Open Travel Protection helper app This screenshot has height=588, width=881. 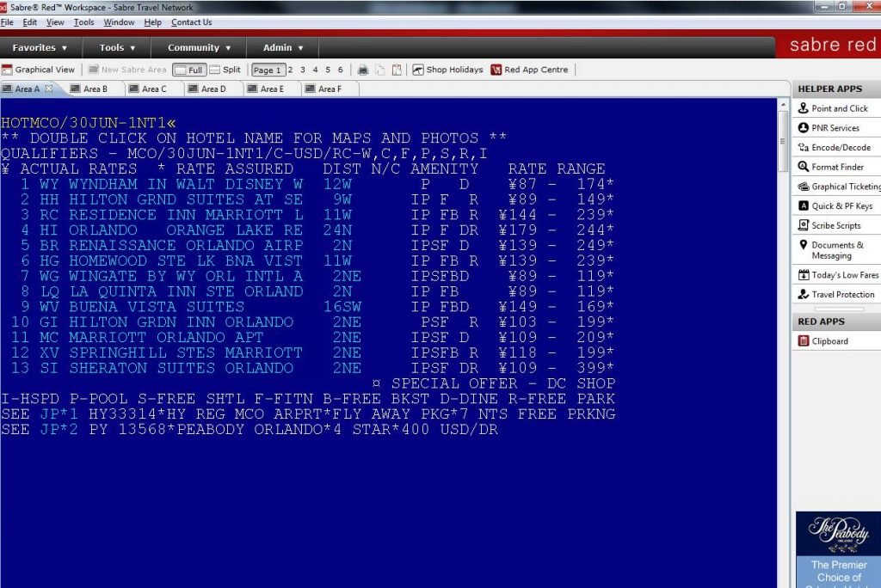pyautogui.click(x=836, y=294)
